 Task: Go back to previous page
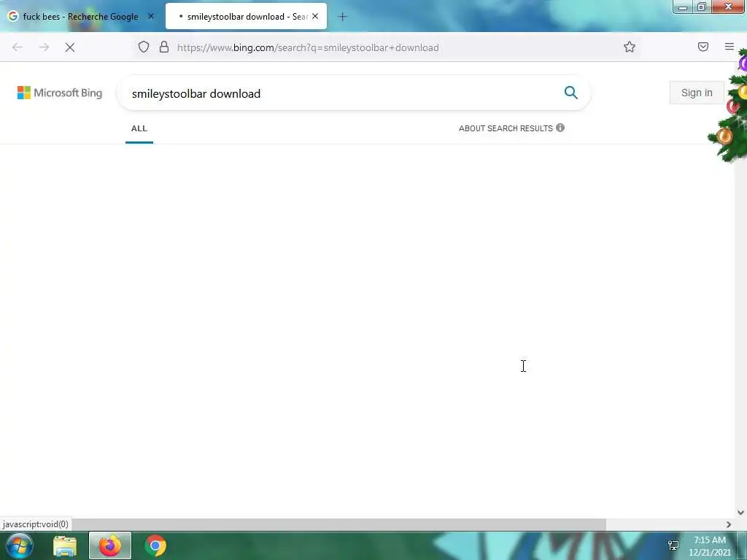18,47
